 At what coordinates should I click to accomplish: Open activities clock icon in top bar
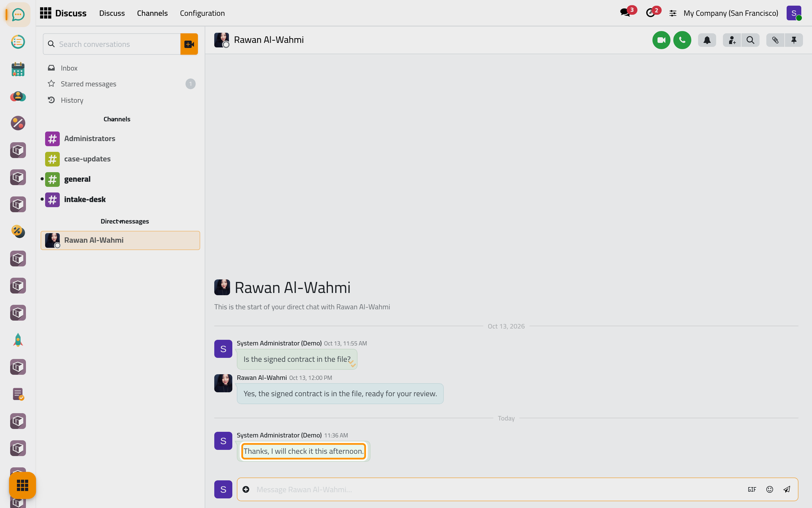[651, 13]
